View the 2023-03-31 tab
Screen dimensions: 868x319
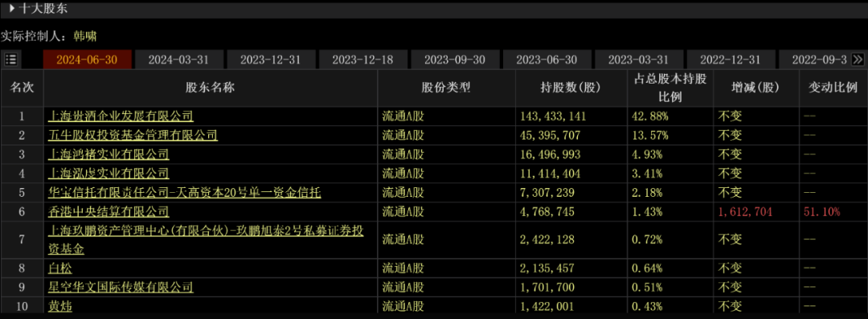tap(639, 59)
